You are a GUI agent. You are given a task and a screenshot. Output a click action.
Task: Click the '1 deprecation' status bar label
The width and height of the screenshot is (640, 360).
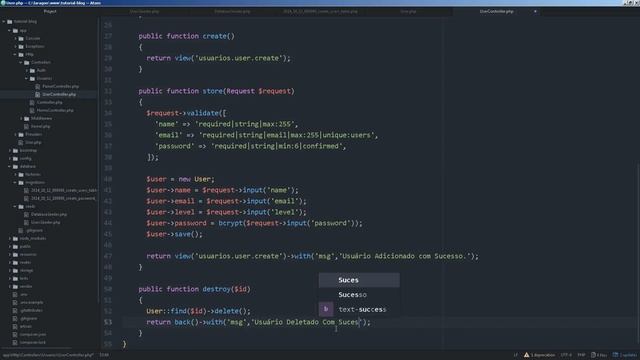543,355
